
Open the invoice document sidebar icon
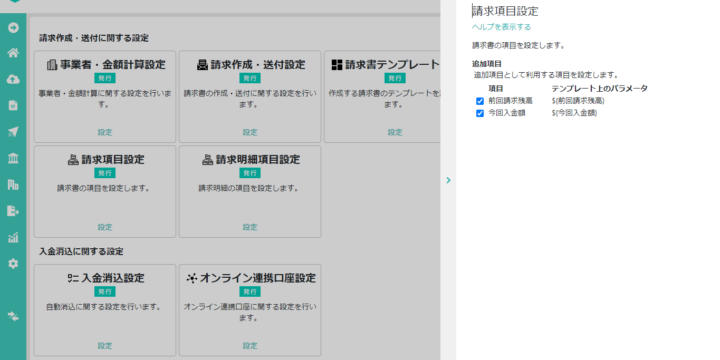coord(13,106)
